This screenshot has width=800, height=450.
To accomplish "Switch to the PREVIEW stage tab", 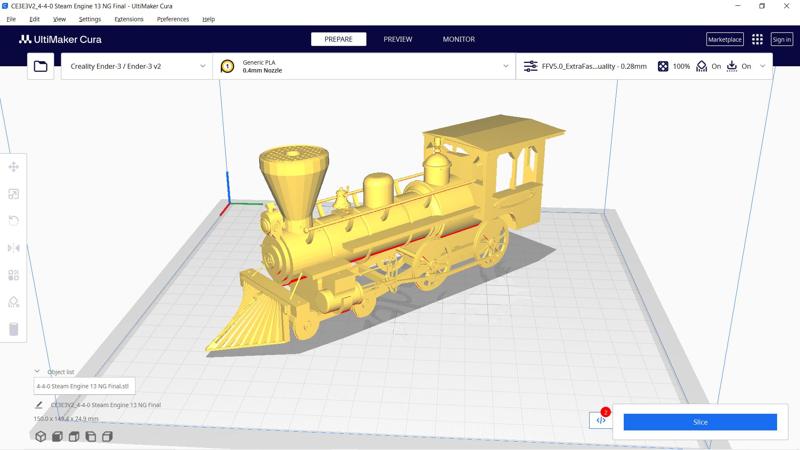I will tap(398, 39).
